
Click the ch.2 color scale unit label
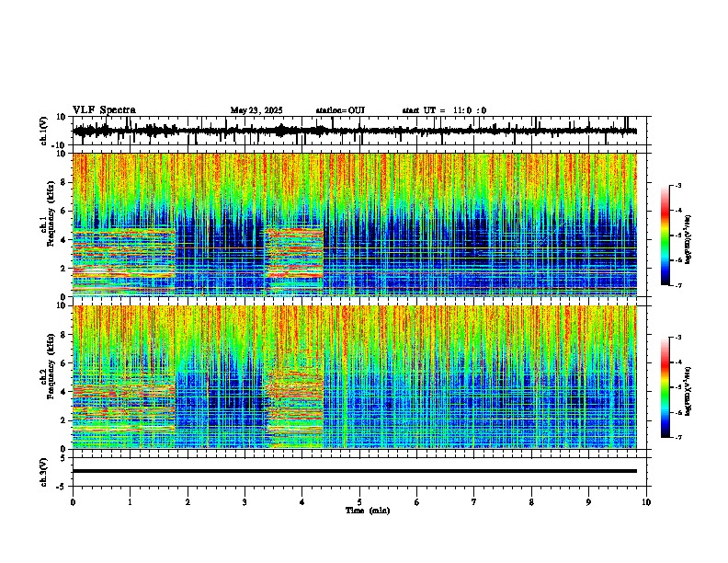[x=688, y=391]
